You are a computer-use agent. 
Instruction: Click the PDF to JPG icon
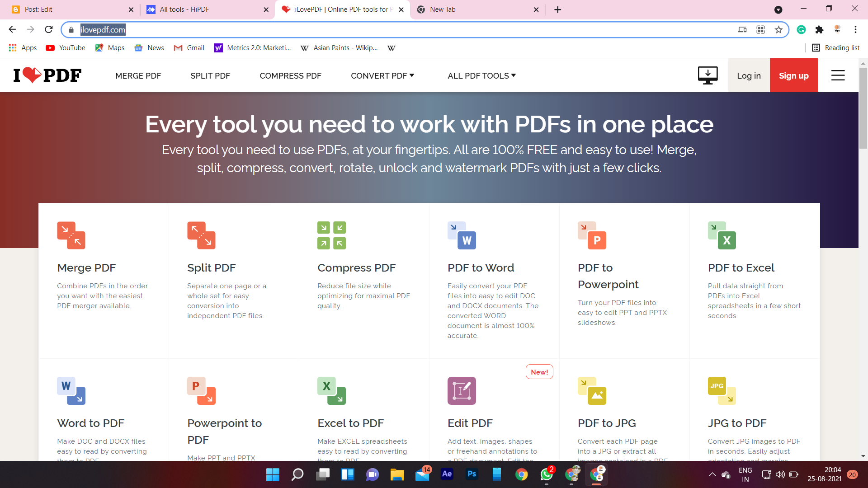(592, 391)
